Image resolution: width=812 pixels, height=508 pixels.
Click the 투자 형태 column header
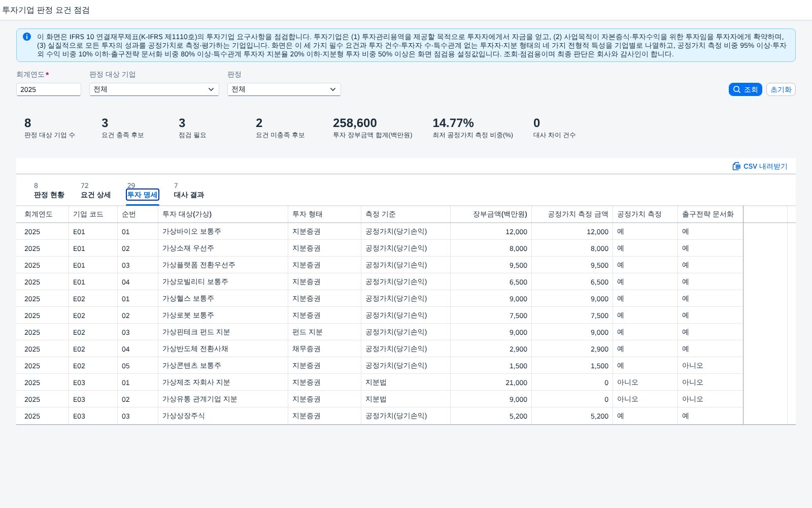pyautogui.click(x=325, y=214)
